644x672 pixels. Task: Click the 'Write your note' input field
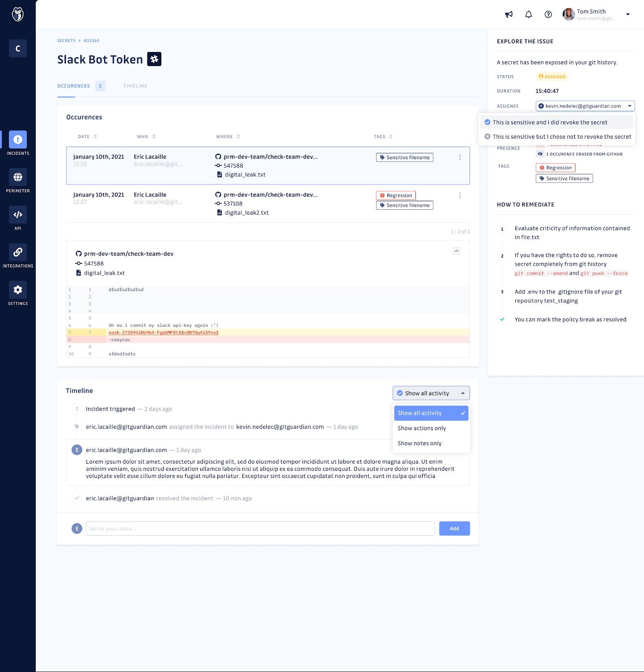pos(260,528)
